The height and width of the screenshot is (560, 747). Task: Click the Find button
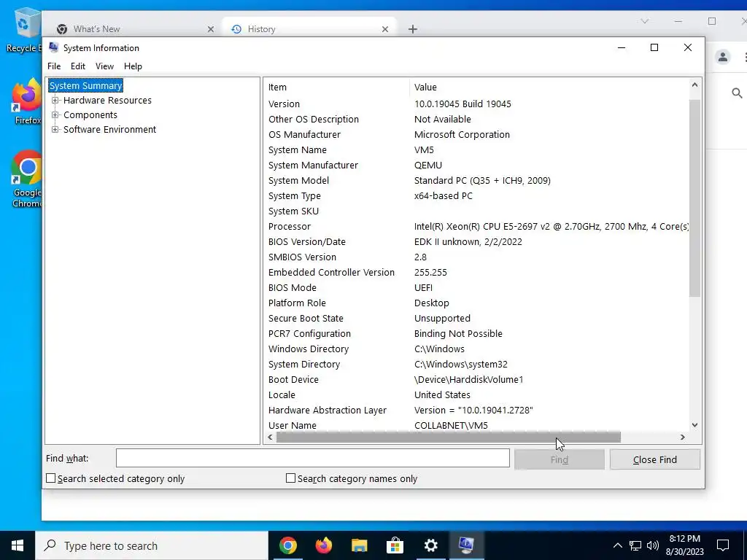click(x=559, y=459)
